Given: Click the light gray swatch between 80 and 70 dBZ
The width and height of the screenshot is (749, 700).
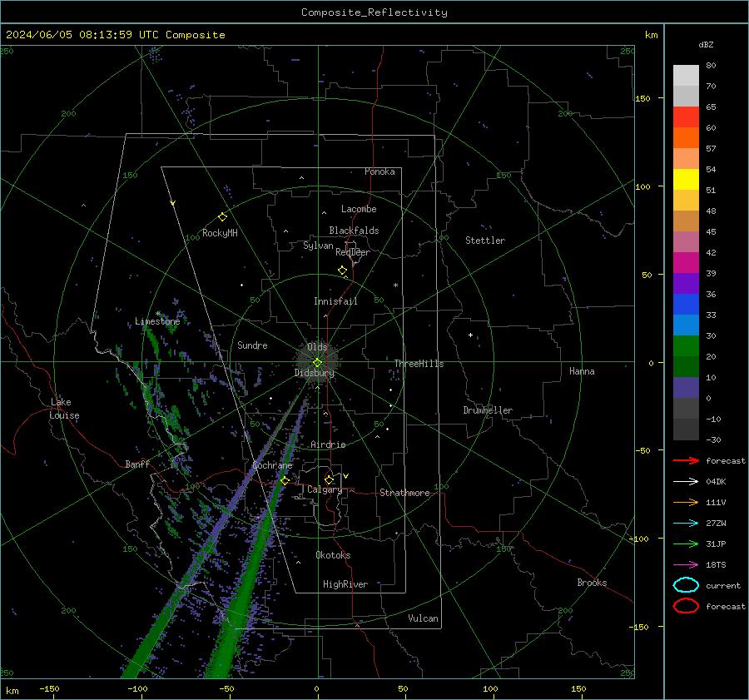Looking at the screenshot, I should click(686, 76).
